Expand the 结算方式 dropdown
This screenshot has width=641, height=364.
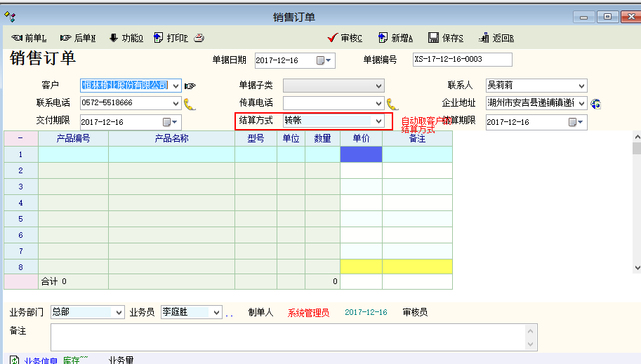378,121
